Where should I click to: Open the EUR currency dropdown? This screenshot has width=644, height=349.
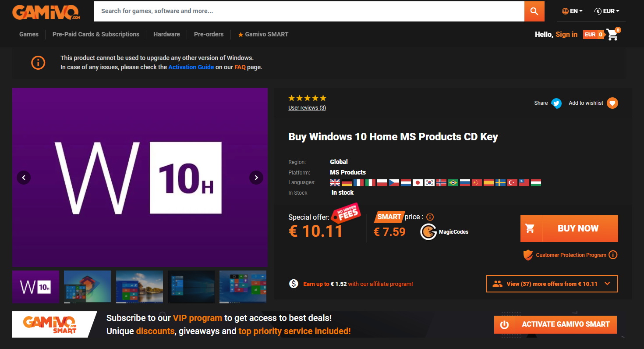tap(607, 11)
